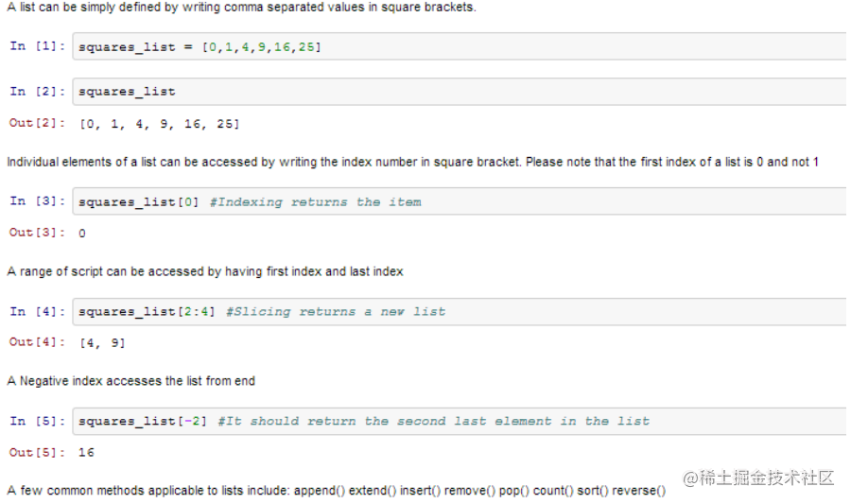The width and height of the screenshot is (851, 504).
Task: Select the squares_list[2:4] slicing cell
Action: coord(460,311)
